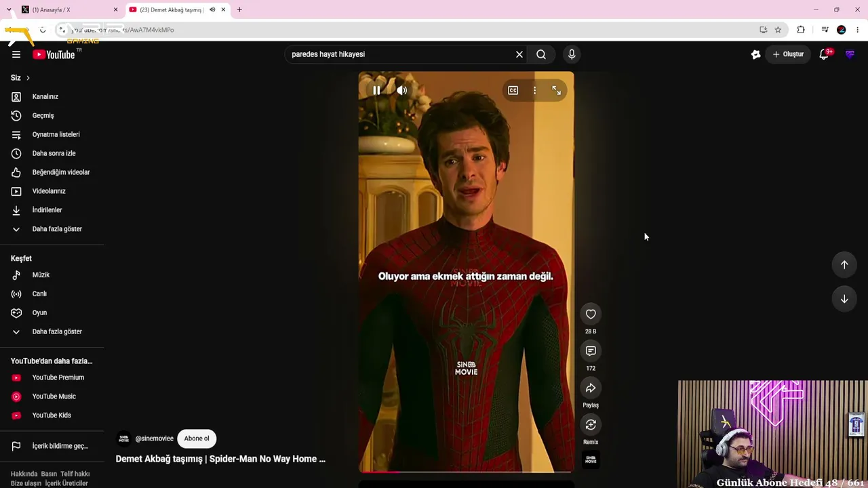Bookmark this page with the star

778,30
